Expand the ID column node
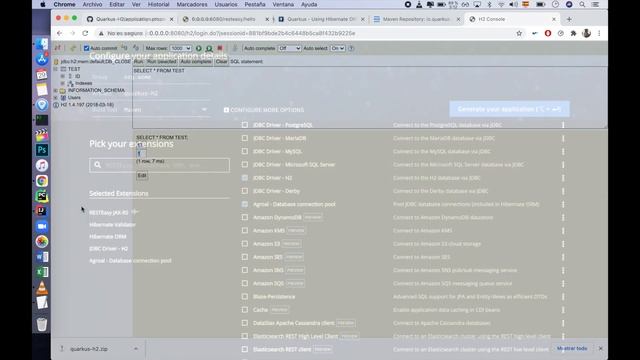The image size is (640, 360). click(x=63, y=76)
